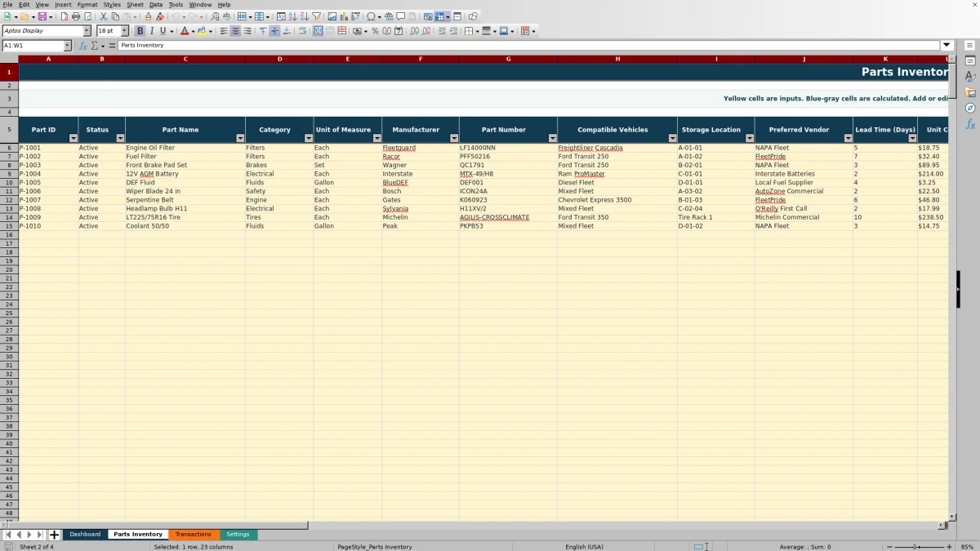980x551 pixels.
Task: Click the zoom out minus button
Action: point(889,547)
